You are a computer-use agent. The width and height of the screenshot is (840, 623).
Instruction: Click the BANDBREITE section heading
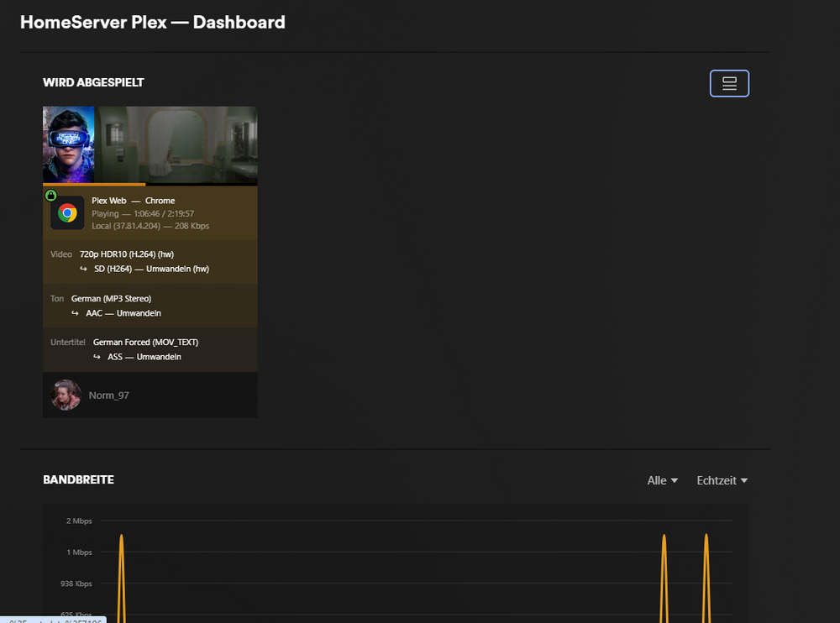[79, 480]
